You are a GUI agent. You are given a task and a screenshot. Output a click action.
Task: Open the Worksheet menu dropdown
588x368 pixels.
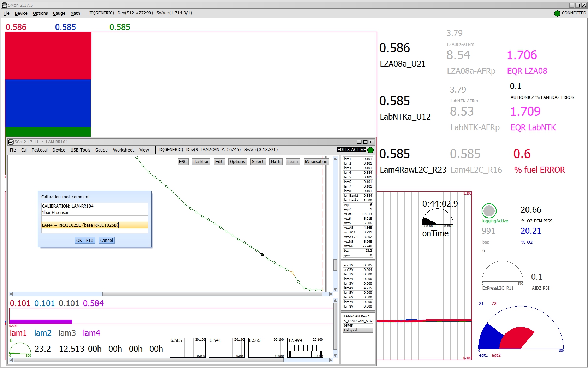[123, 150]
